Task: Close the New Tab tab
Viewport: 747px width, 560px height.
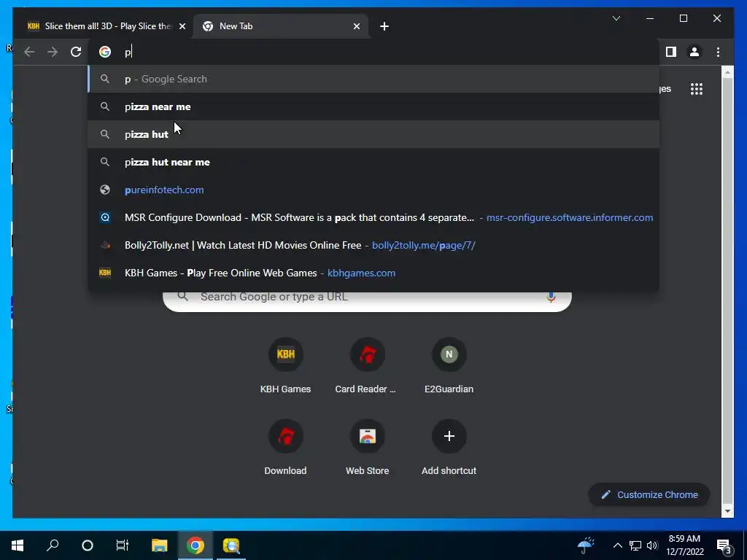Action: (x=356, y=26)
